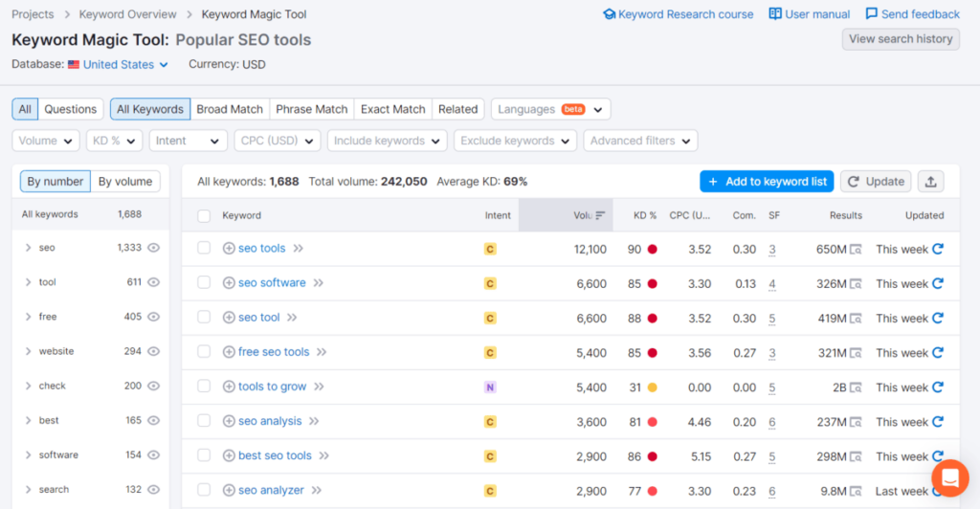The width and height of the screenshot is (980, 509).
Task: Click the Update button
Action: 876,182
